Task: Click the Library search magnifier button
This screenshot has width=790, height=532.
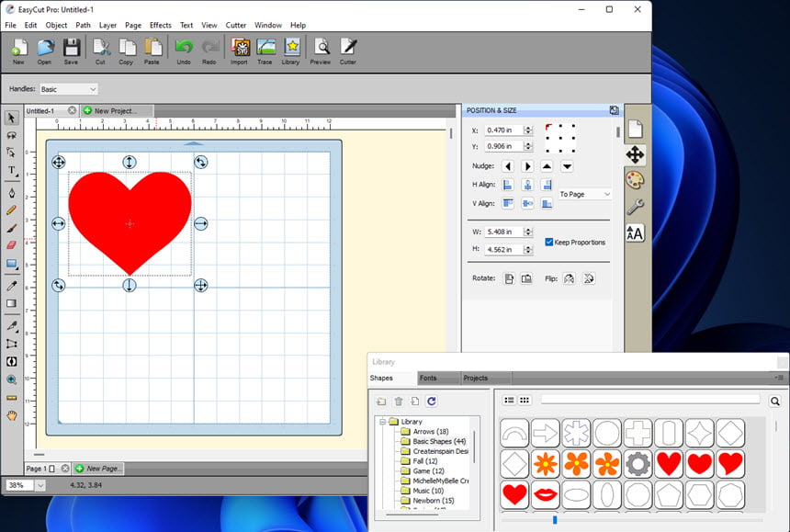Action: click(x=775, y=401)
